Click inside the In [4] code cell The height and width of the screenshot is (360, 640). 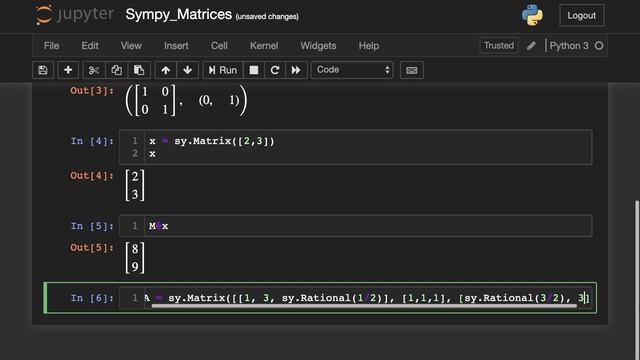tap(355, 147)
